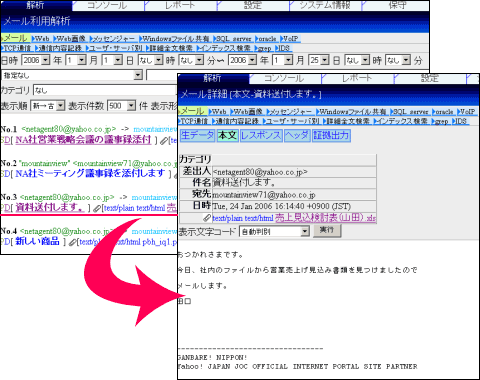Open the 本文 tab in mail detail
Image resolution: width=480 pixels, height=380 pixels.
click(x=228, y=135)
